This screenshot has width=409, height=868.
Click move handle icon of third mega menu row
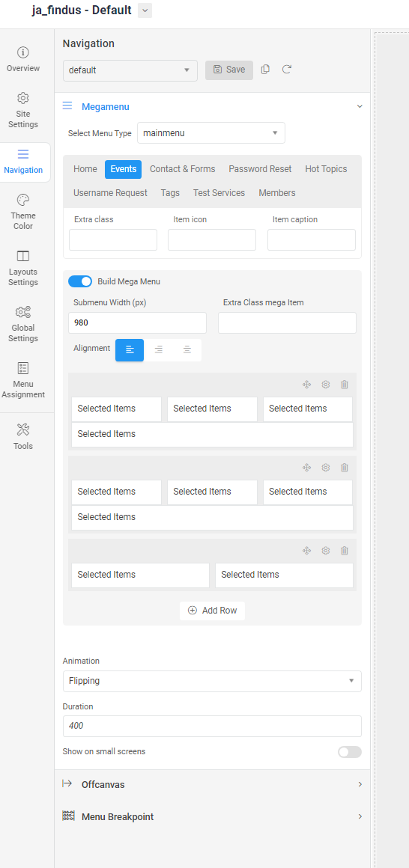pos(306,550)
